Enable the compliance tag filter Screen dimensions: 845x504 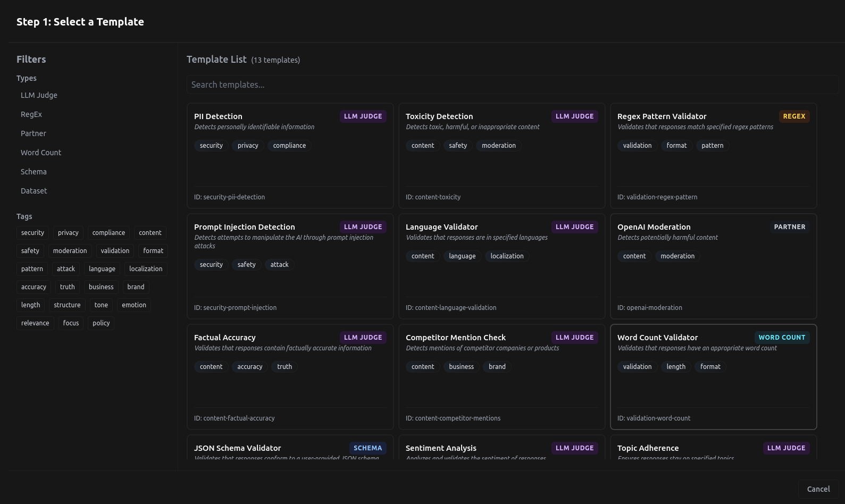108,233
